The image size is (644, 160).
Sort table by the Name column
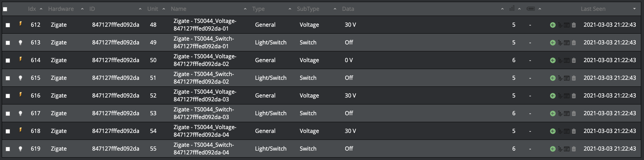click(179, 9)
